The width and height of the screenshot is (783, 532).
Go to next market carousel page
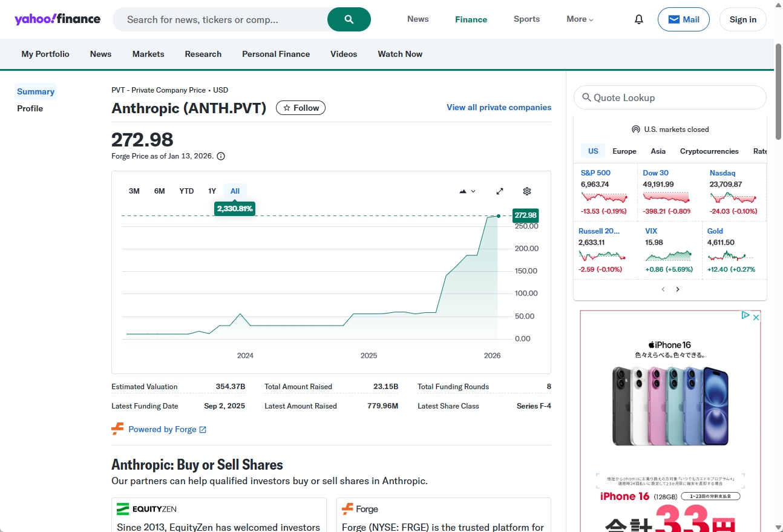pyautogui.click(x=678, y=289)
